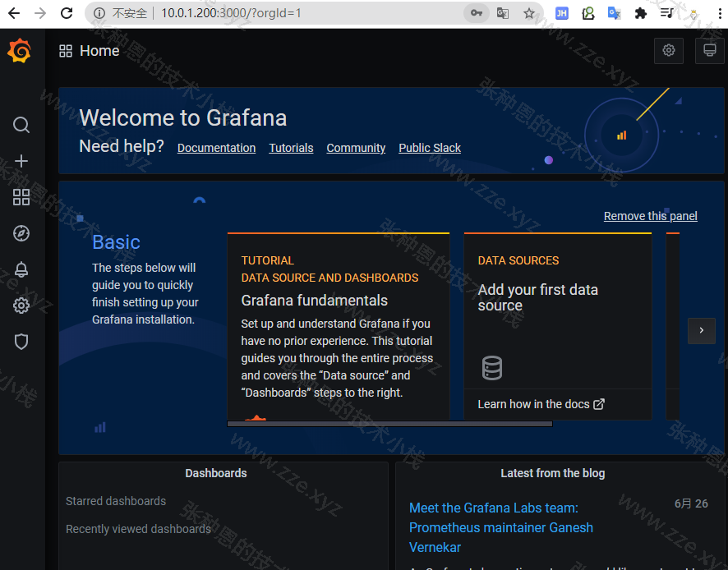Open the Grafana fundamentals tutorial card
The image size is (728, 570).
click(339, 326)
